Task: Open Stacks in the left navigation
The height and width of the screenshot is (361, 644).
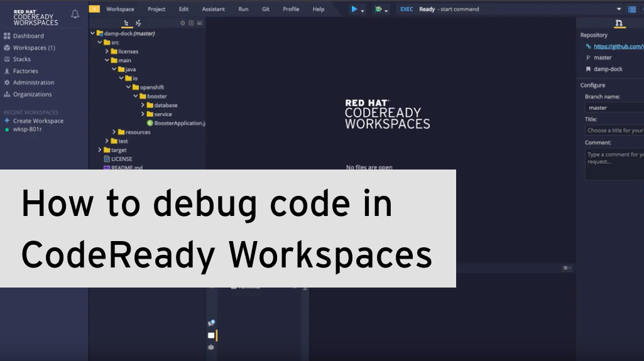Action: (21, 59)
